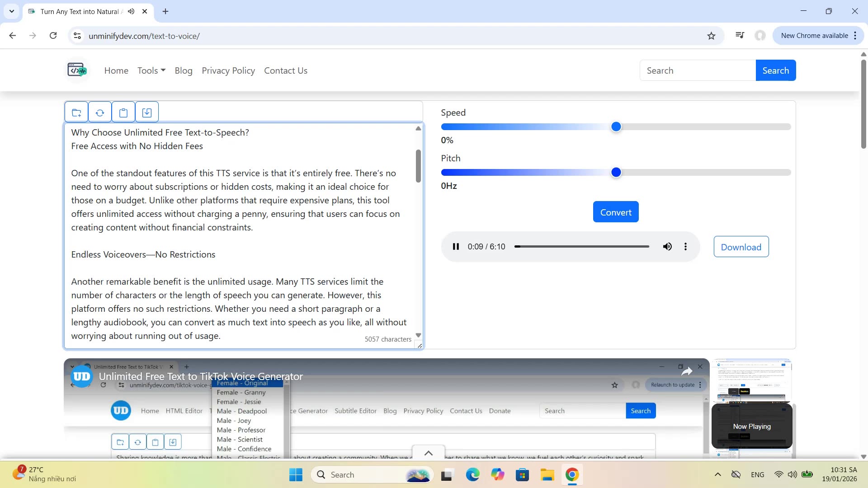The height and width of the screenshot is (488, 868).
Task: Click inside the site Search input field
Action: point(698,70)
